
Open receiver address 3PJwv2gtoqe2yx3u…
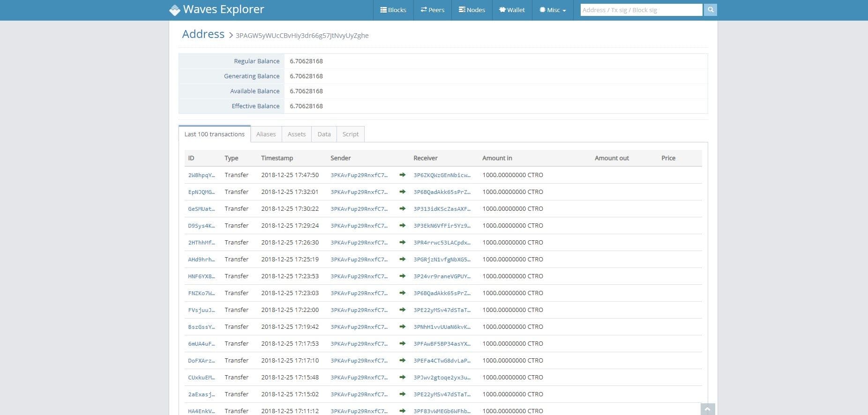click(442, 378)
